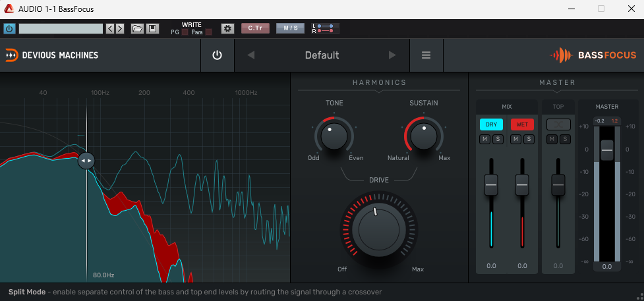
Task: Go to next host preset arrow
Action: pos(119,29)
